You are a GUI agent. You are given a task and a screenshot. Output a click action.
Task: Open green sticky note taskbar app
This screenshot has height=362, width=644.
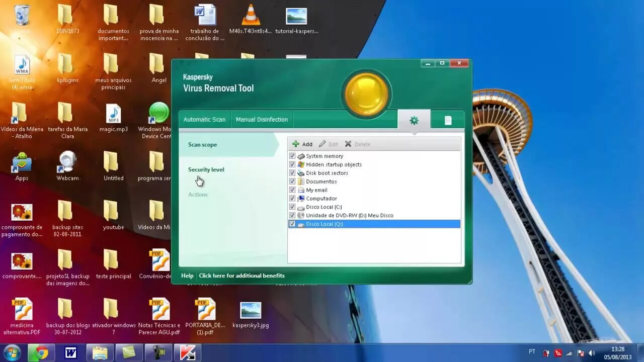click(x=129, y=353)
